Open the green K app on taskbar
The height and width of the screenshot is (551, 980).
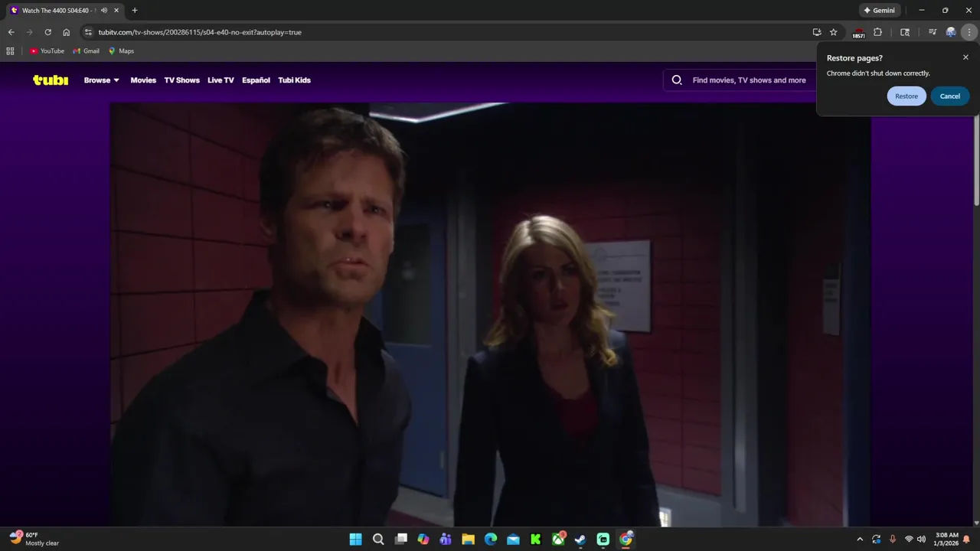(536, 540)
